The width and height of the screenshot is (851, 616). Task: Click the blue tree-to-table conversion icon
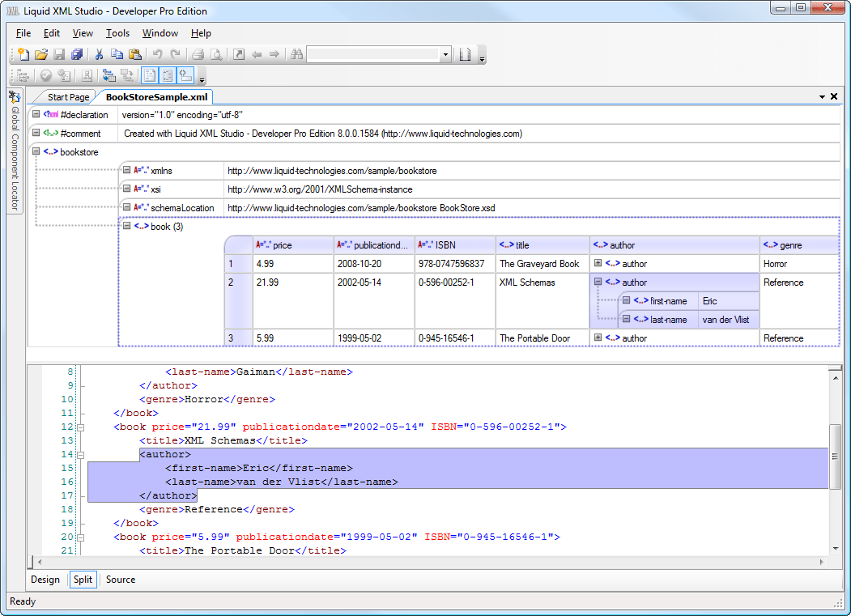click(109, 75)
